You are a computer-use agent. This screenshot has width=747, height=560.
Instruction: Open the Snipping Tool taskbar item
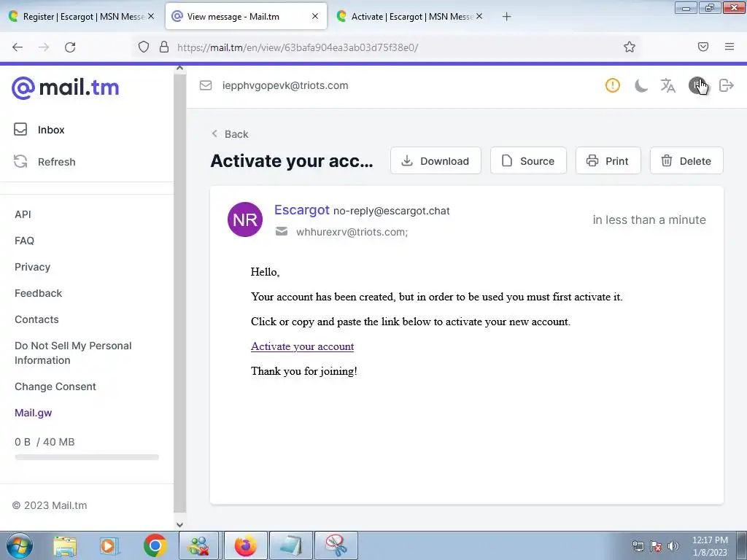click(336, 545)
